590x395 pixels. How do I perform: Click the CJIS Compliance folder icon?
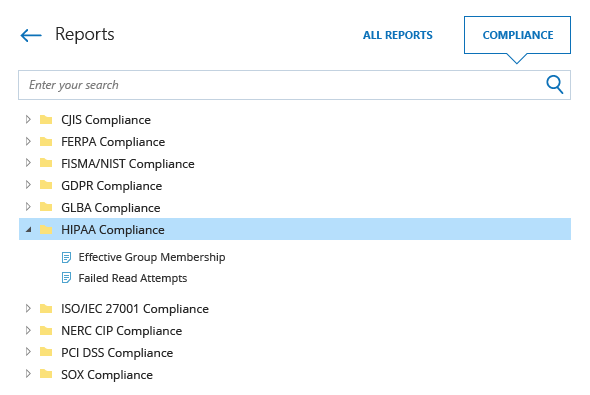click(46, 120)
